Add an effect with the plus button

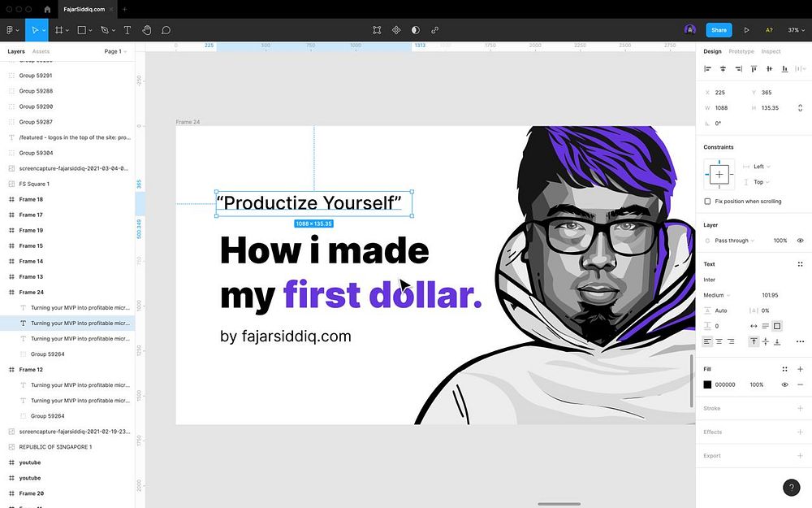800,432
